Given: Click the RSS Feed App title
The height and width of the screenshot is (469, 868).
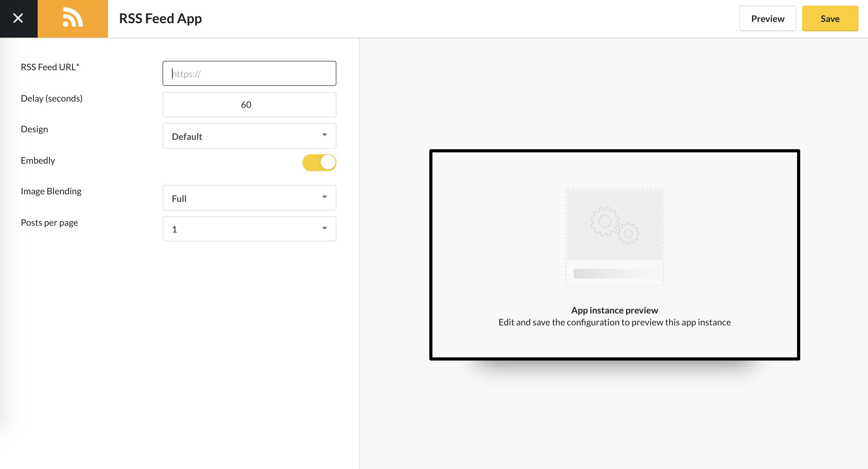Looking at the screenshot, I should tap(160, 18).
